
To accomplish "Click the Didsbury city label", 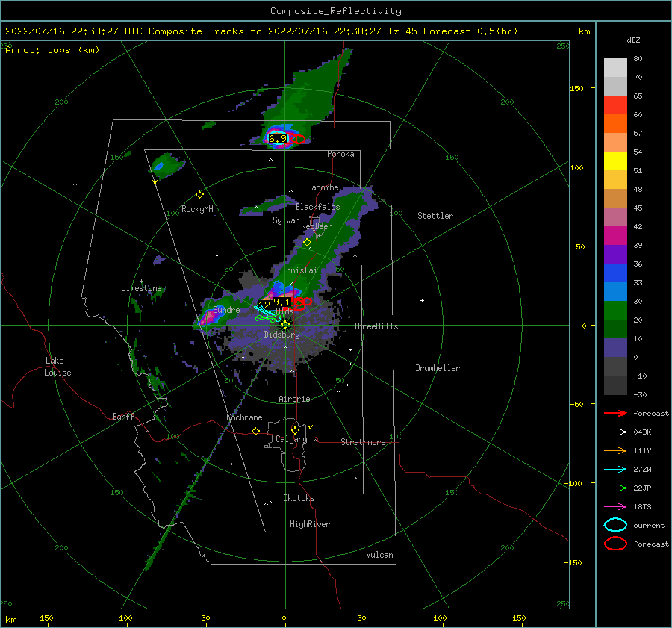I will pyautogui.click(x=282, y=335).
